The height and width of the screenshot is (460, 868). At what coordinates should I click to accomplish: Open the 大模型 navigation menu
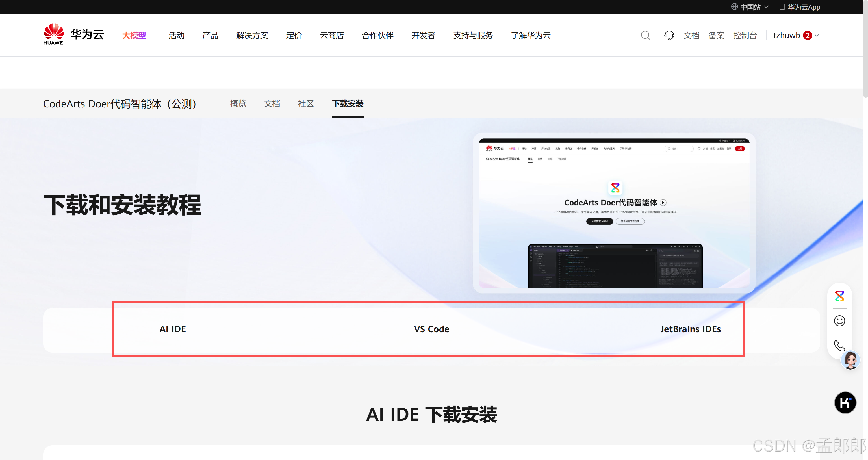134,35
